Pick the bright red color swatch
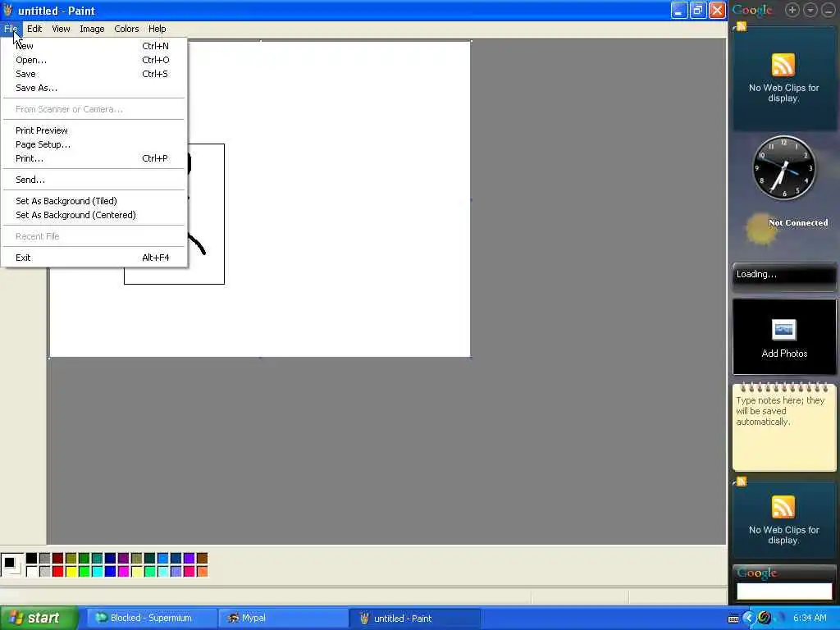Screen dimensions: 840x630 tap(58, 572)
